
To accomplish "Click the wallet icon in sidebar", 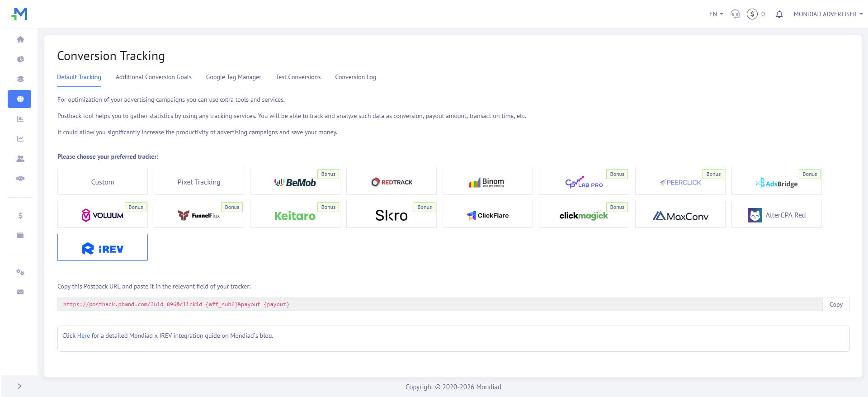I will tap(20, 236).
